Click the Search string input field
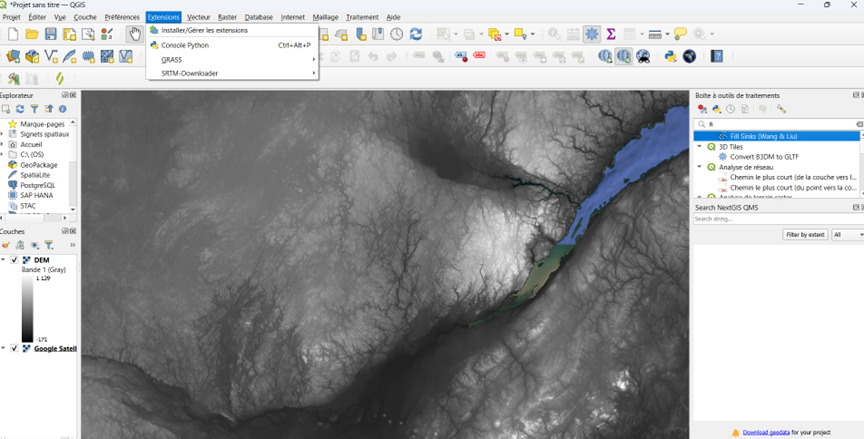Viewport: 864px width, 439px height. [770, 218]
